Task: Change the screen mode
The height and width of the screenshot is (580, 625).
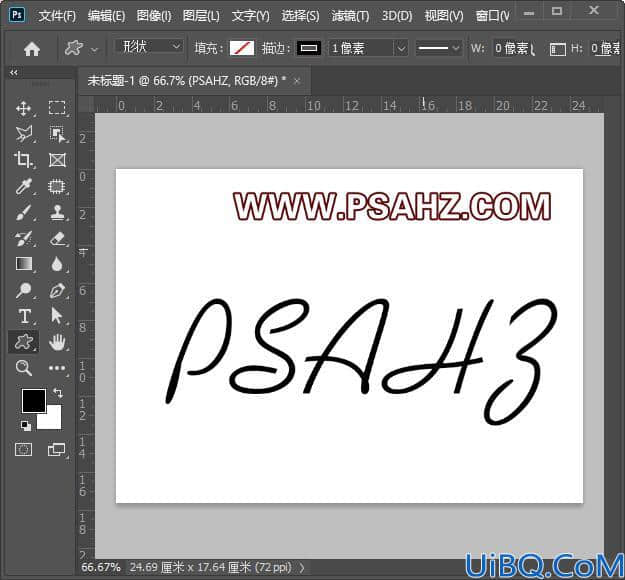Action: pos(57,450)
